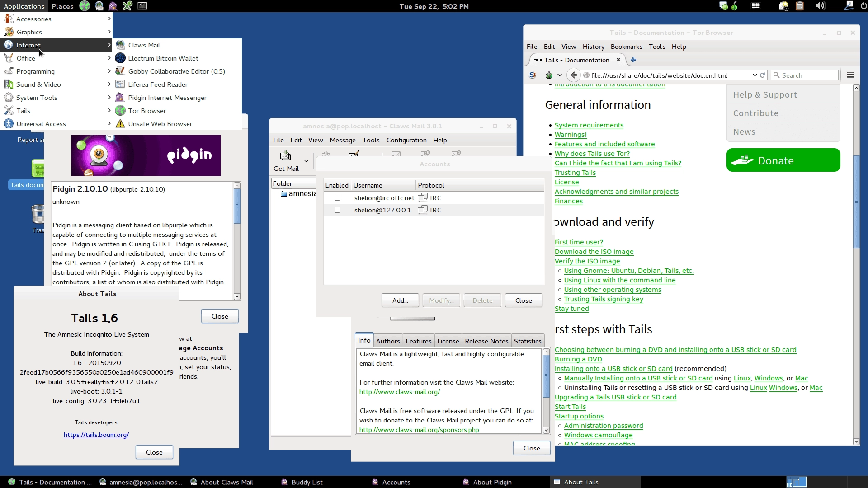Open a new tab with the plus icon
The image size is (868, 488).
click(633, 60)
